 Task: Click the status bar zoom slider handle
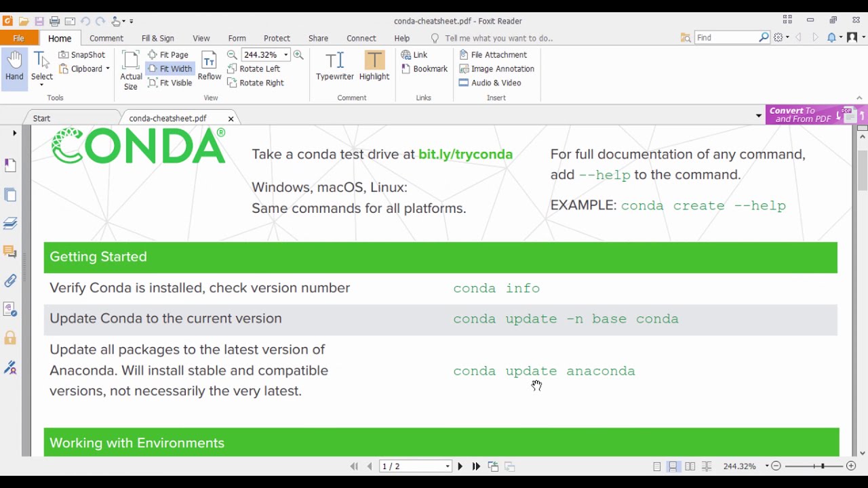823,466
